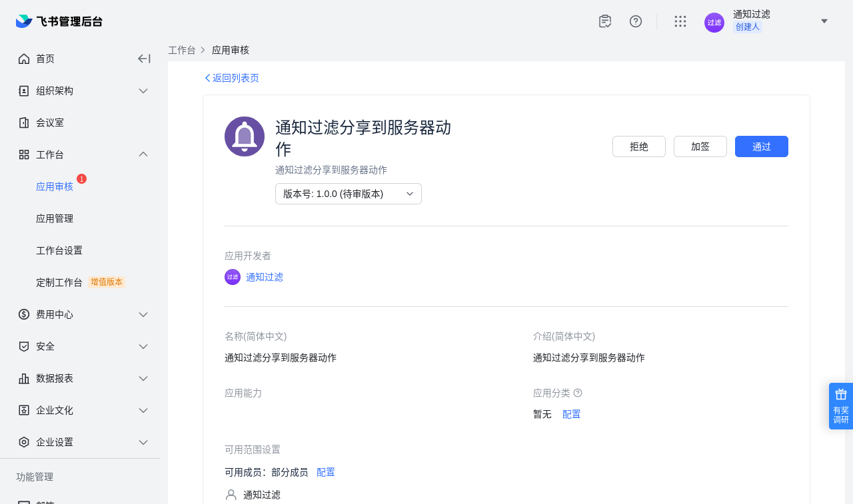Screen dimensions: 853x504
Task: Click the 会议室 door icon
Action: pos(24,123)
